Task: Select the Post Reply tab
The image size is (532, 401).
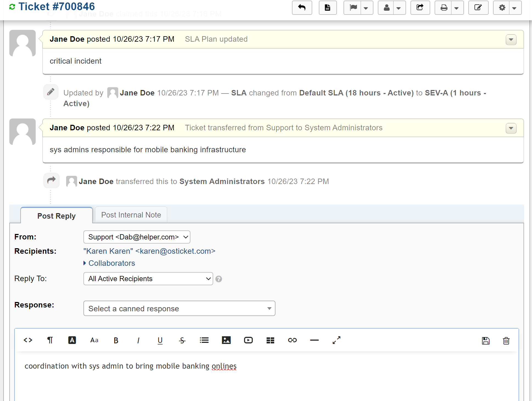Action: 56,216
